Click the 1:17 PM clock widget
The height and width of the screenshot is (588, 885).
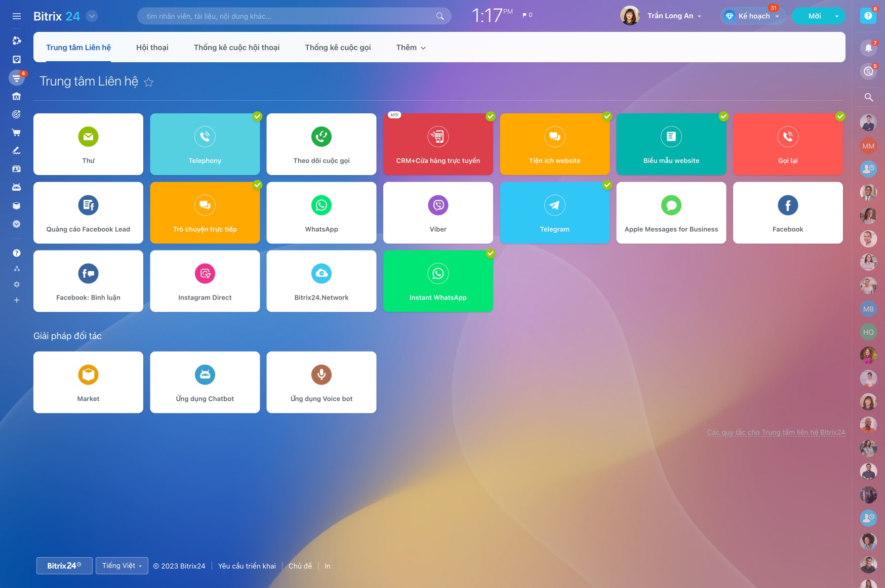click(492, 16)
